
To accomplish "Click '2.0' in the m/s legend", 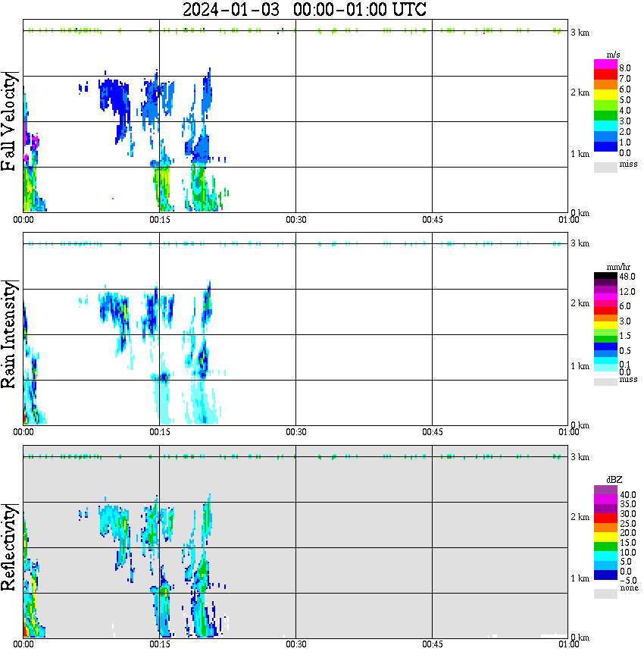I will click(x=625, y=132).
